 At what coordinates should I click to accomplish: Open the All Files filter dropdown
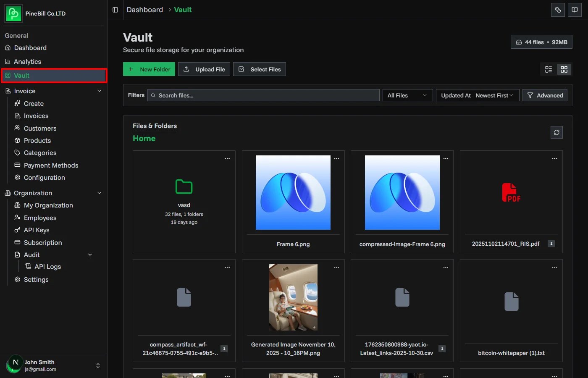[407, 95]
